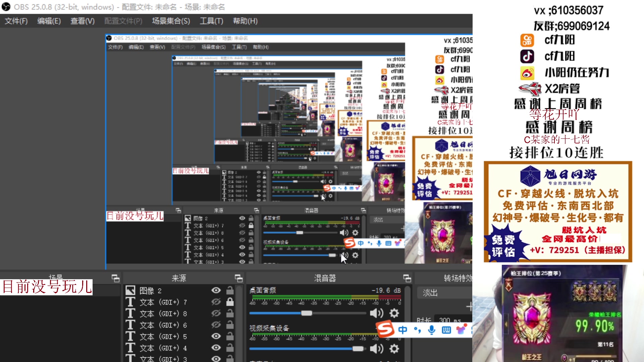The image size is (644, 362).
Task: Open 桌面音频 settings gear
Action: tap(394, 313)
